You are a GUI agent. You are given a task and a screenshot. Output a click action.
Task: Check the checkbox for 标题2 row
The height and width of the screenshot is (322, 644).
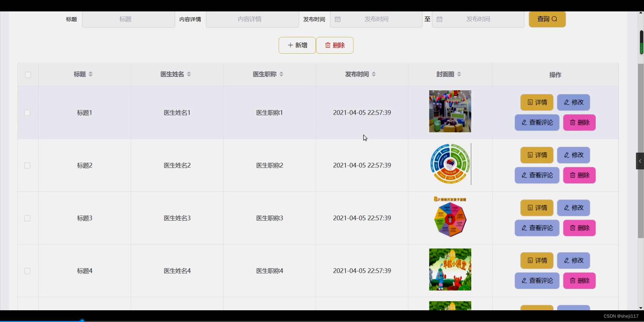27,165
